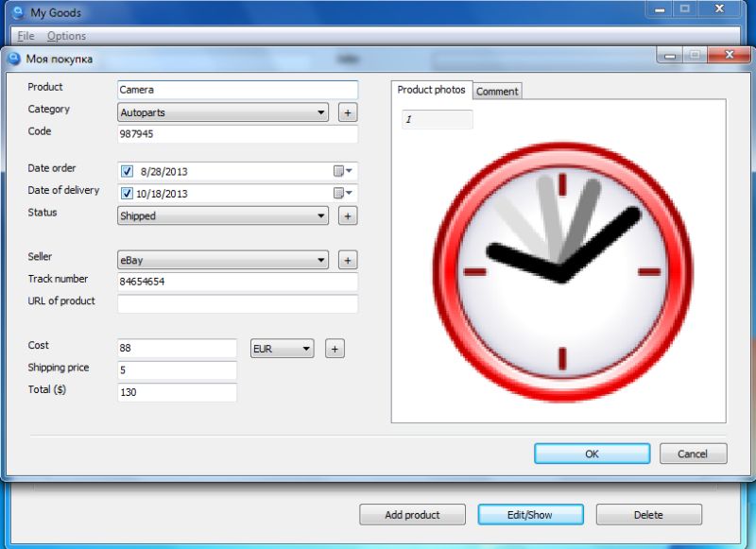Minimize the My Goods main window

tap(660, 9)
